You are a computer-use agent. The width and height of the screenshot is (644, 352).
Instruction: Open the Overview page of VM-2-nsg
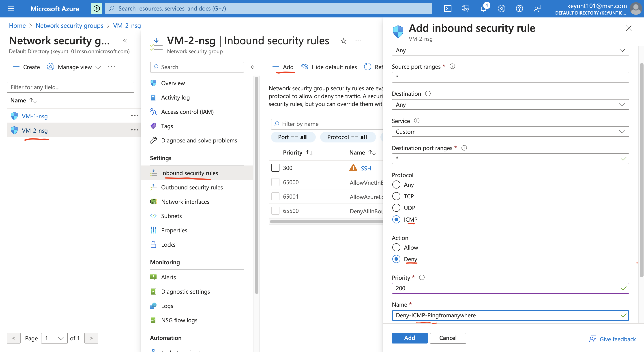[x=173, y=83]
